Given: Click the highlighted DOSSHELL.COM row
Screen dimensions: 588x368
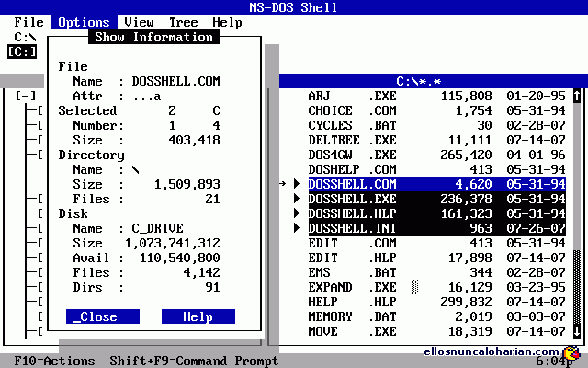Looking at the screenshot, I should [x=437, y=184].
